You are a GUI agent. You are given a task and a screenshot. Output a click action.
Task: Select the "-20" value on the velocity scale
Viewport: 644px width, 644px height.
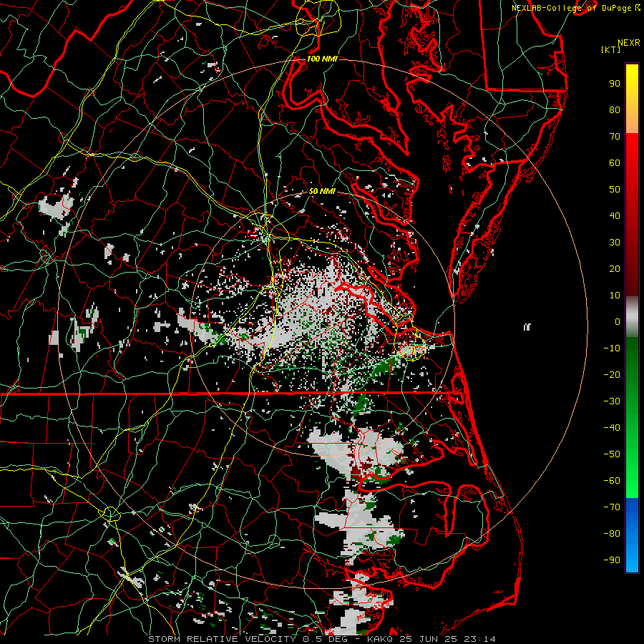pos(612,375)
